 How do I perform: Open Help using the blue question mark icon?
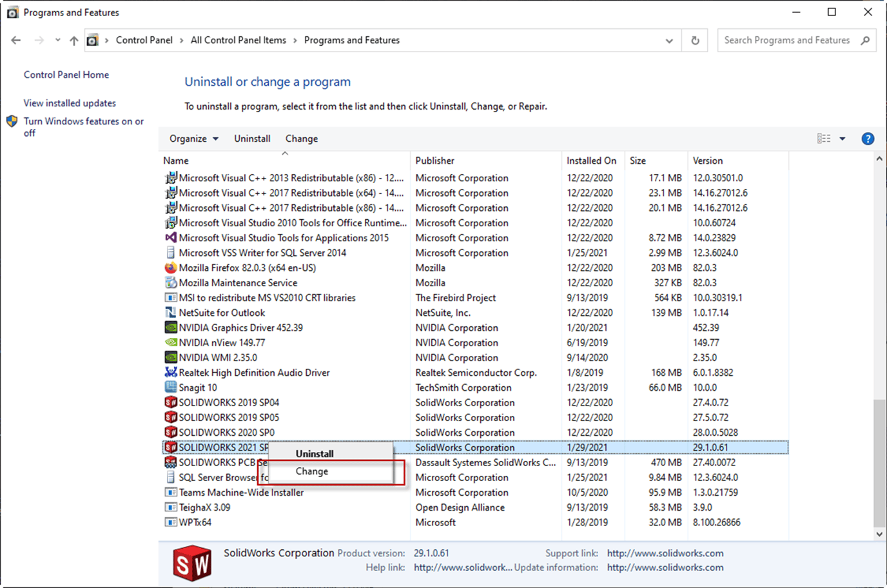tap(868, 138)
